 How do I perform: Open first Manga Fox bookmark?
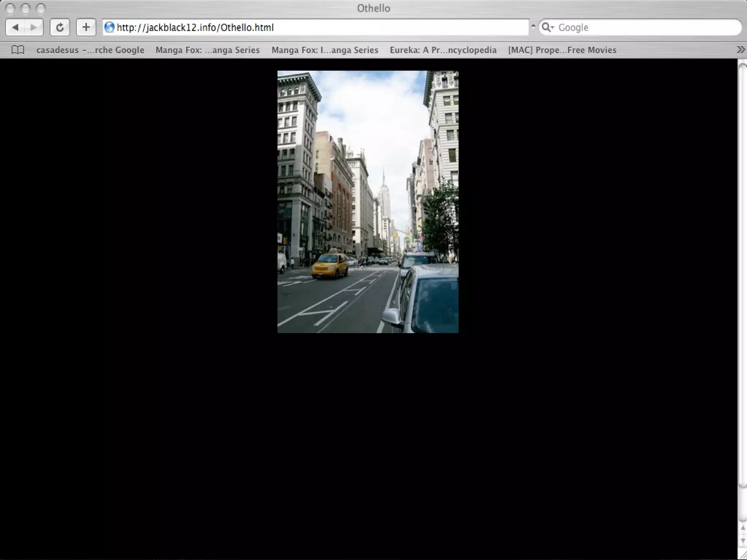click(208, 50)
